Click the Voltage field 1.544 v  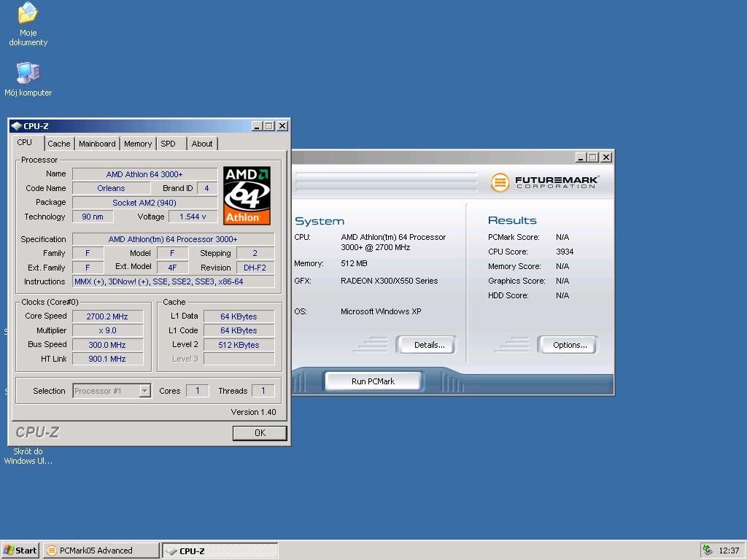[x=193, y=217]
